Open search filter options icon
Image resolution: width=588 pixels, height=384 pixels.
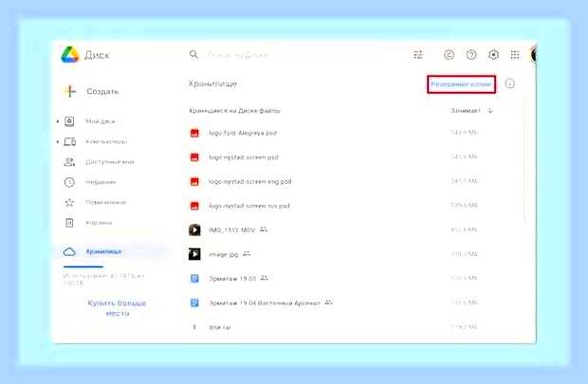tap(418, 55)
